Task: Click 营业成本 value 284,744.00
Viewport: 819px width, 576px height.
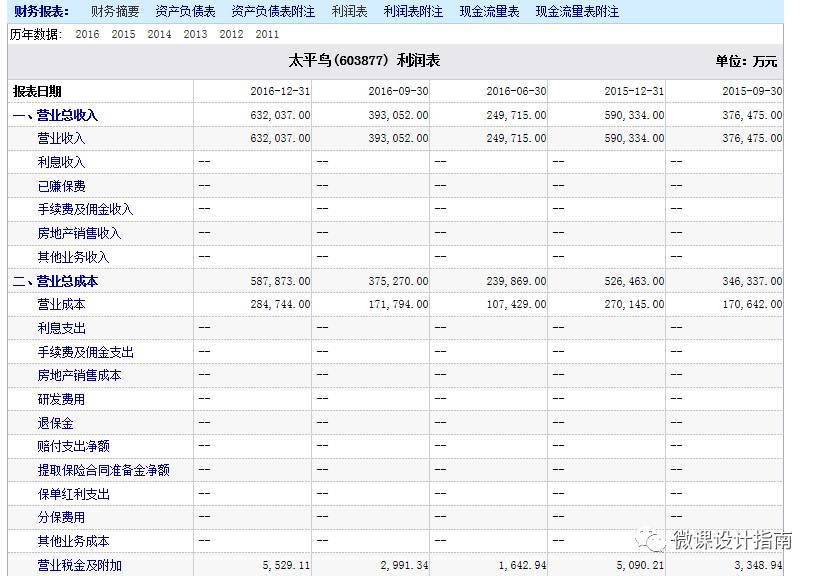Action: (x=280, y=304)
